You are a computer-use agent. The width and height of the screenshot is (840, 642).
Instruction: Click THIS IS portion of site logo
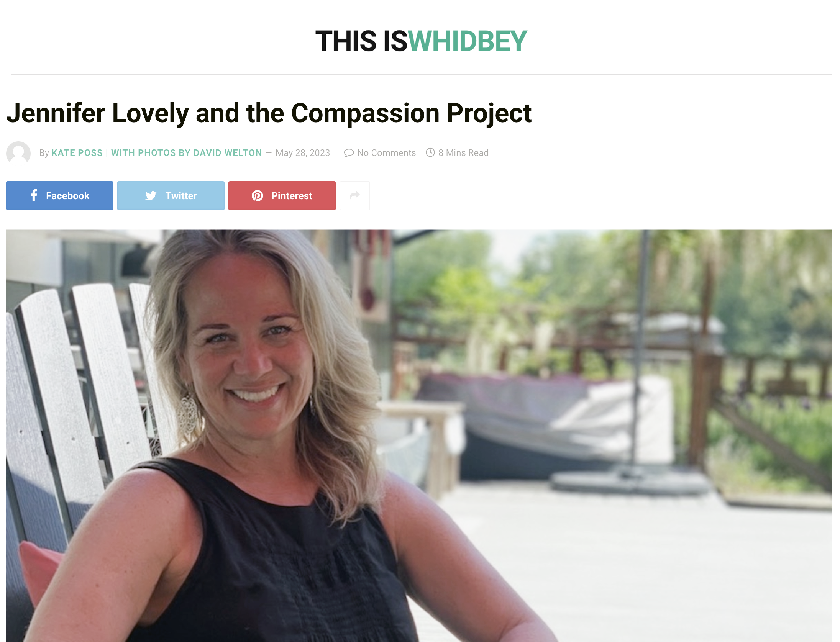pyautogui.click(x=361, y=41)
